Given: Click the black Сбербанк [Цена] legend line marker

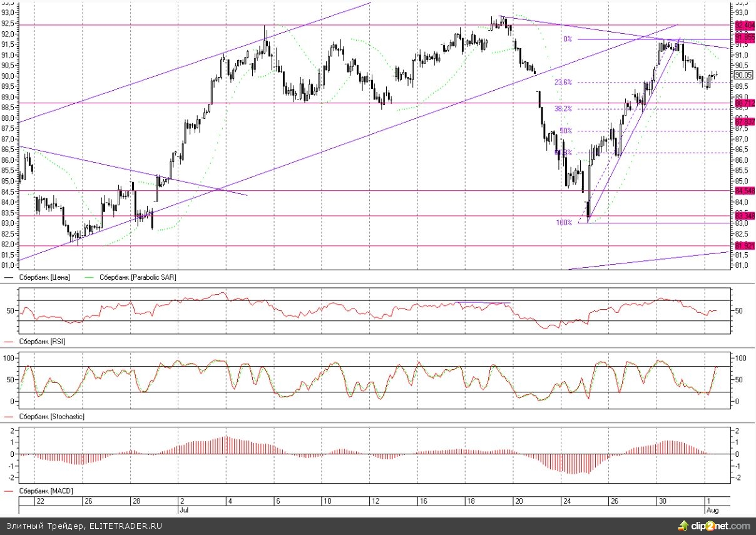Looking at the screenshot, I should point(9,277).
